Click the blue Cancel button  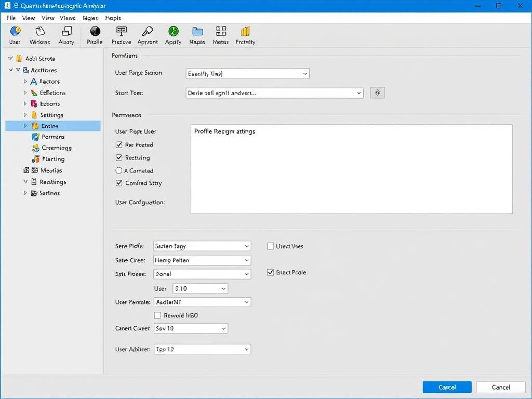(x=447, y=387)
